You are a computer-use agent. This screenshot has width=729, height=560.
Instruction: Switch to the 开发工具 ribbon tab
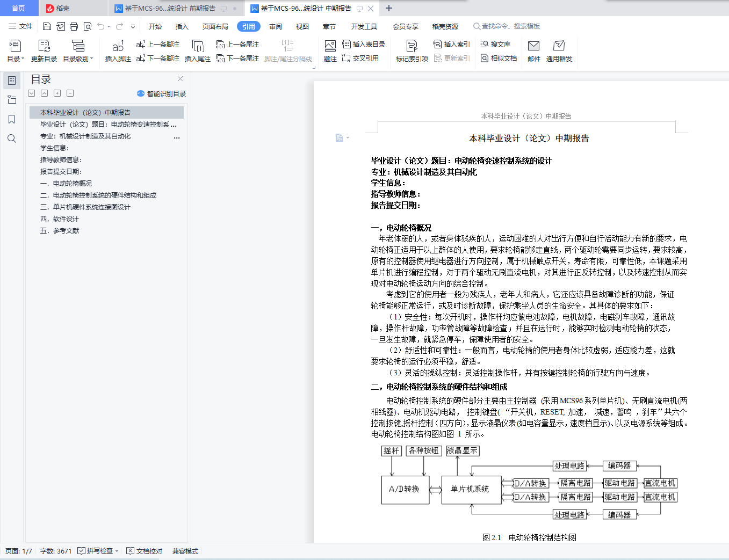point(364,26)
